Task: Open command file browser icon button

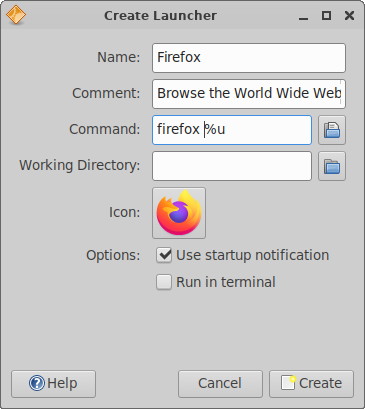Action: [332, 130]
